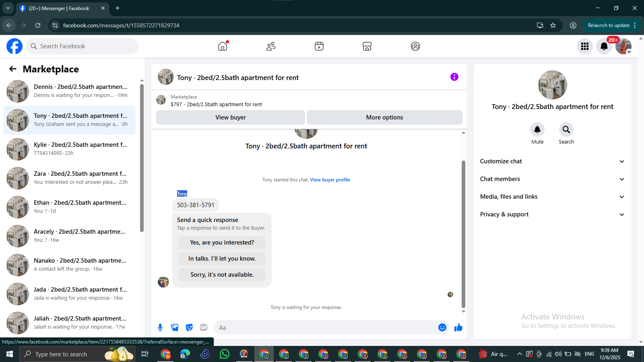Click the back arrow beside Marketplace
Screen dimensions: 644x362
click(13, 69)
